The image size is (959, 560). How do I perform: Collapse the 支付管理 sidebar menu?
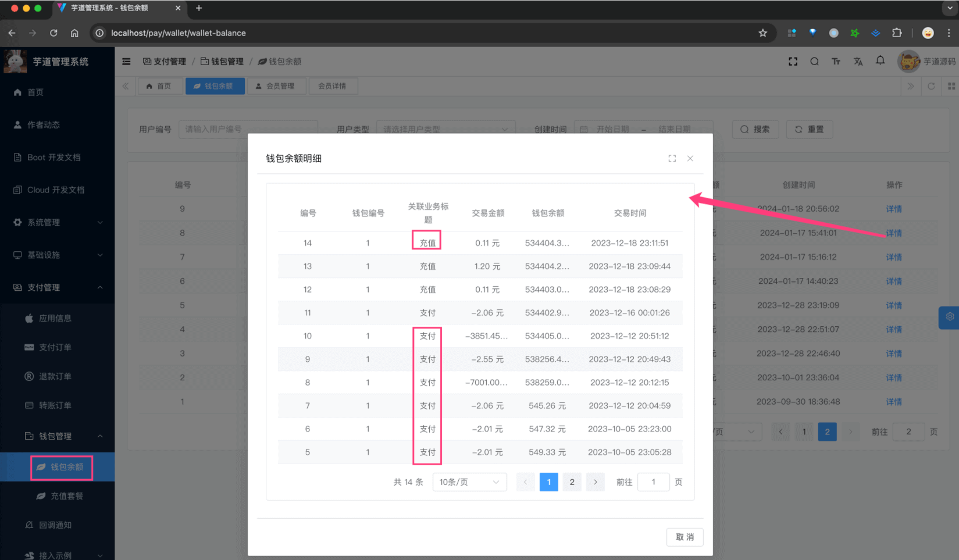57,287
